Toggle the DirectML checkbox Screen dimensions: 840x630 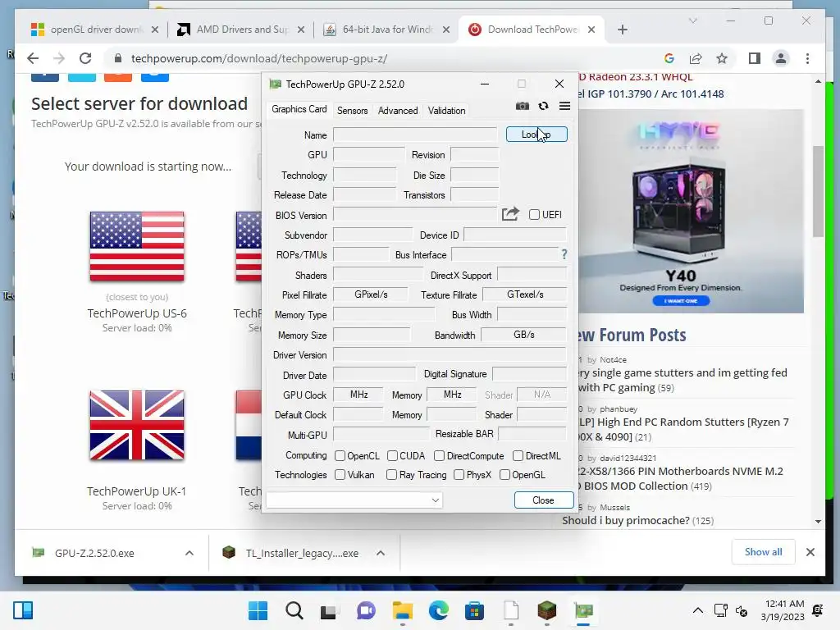pos(518,455)
